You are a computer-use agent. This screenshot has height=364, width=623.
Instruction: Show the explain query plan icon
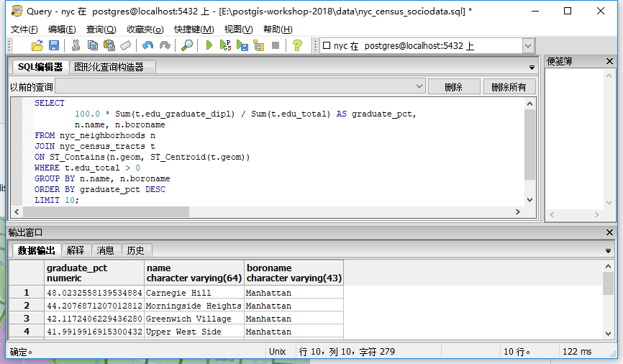coord(259,46)
